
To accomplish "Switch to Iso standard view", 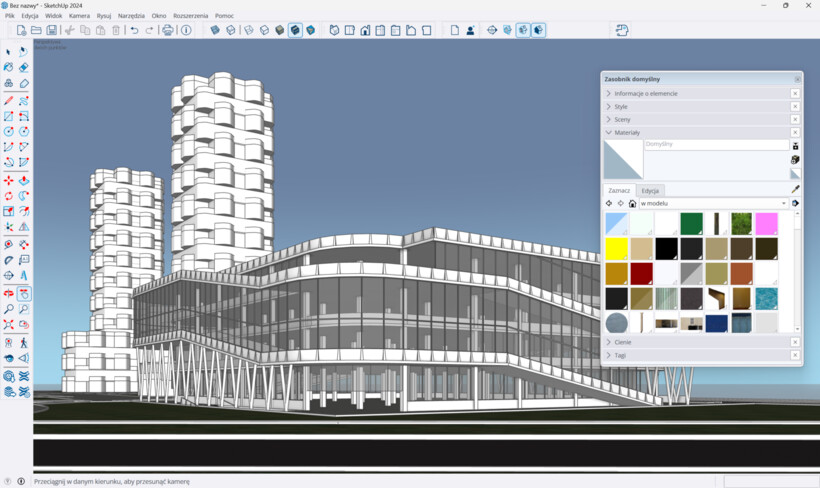I will click(334, 30).
